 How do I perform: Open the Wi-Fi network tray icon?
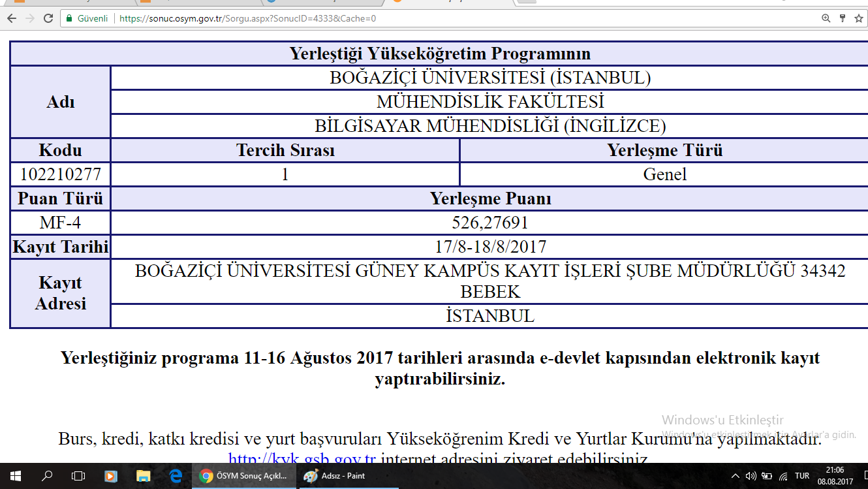[x=783, y=476]
